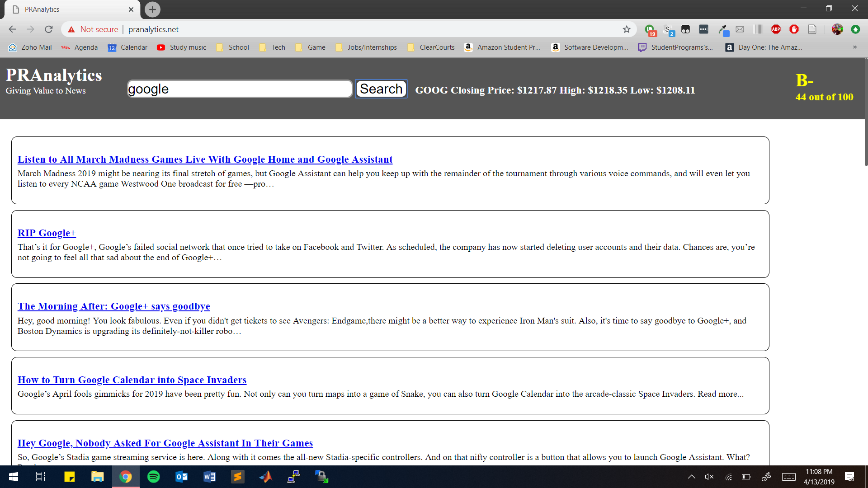Open Spotify from the taskbar
The height and width of the screenshot is (488, 868).
[154, 477]
